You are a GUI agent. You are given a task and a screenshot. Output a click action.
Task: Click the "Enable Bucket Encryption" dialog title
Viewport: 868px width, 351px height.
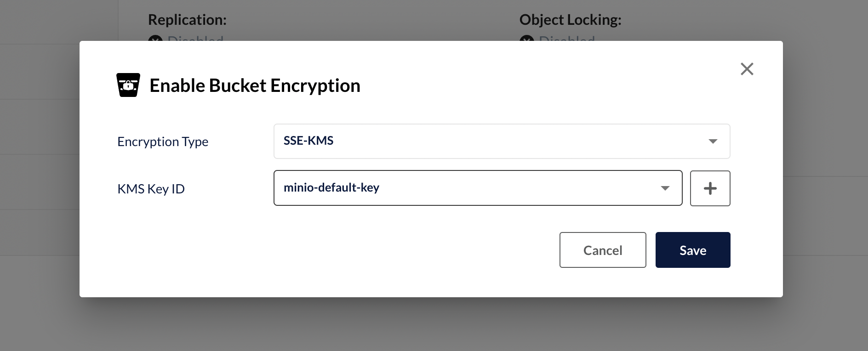pyautogui.click(x=255, y=85)
